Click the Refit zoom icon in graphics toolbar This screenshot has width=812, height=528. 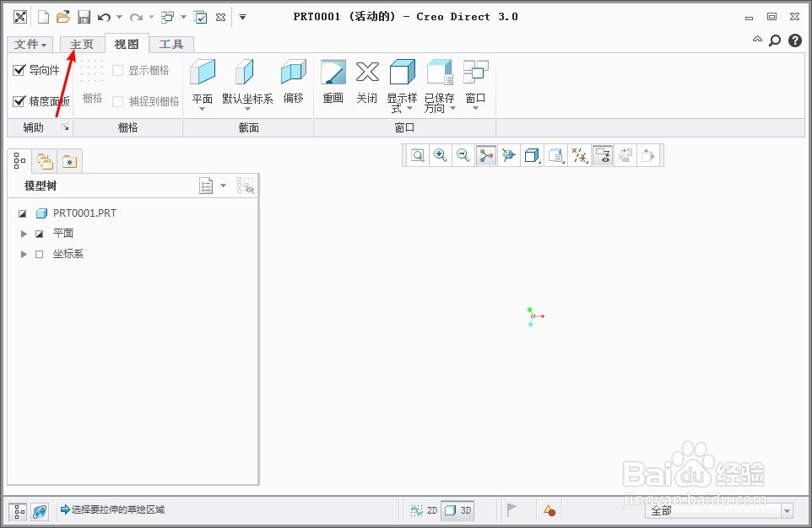417,155
